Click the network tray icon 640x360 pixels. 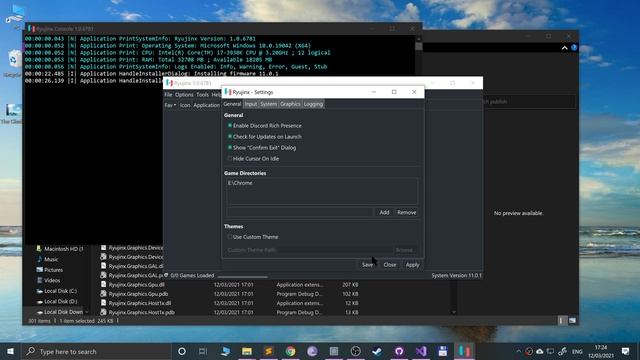point(551,351)
